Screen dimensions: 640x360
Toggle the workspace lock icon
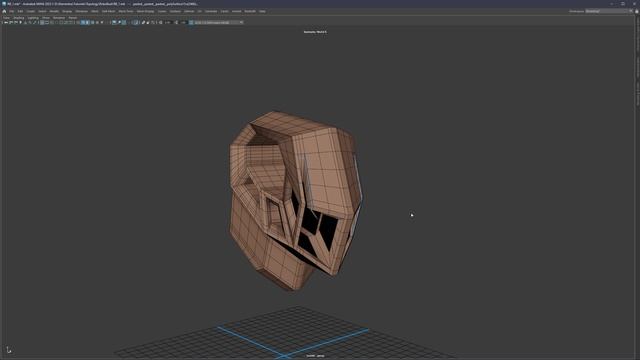point(636,11)
